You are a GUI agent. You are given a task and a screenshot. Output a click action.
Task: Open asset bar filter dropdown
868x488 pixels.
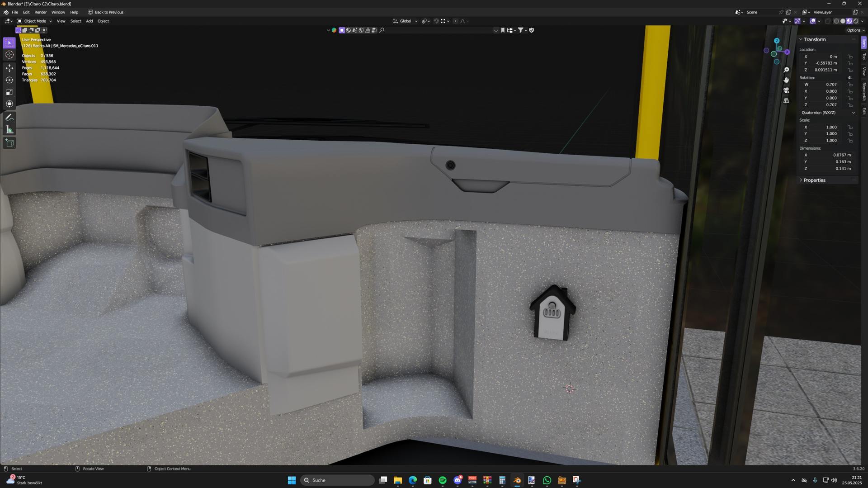[522, 30]
